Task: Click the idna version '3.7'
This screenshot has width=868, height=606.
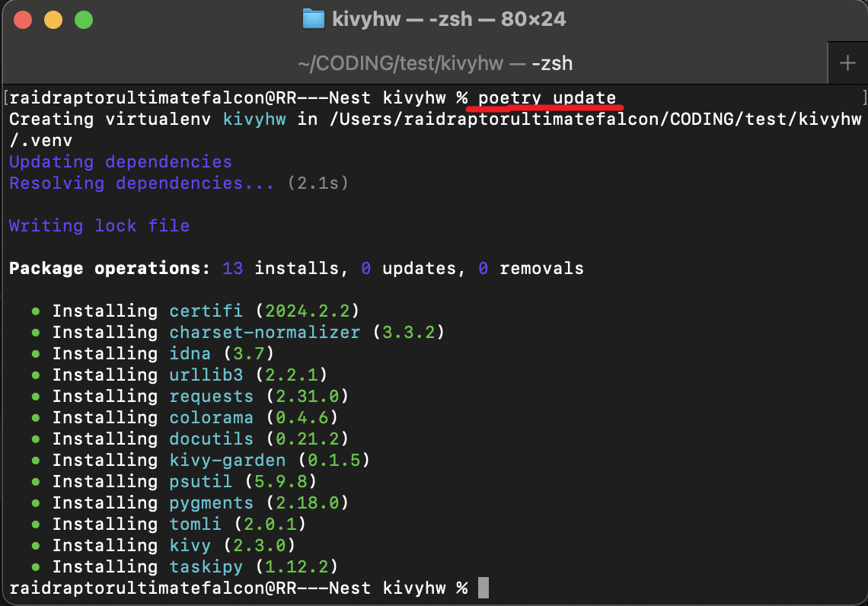Action: pos(248,354)
